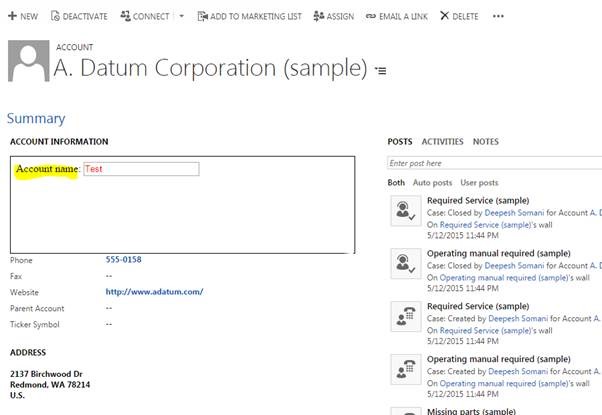Click the Assign account icon
The height and width of the screenshot is (415, 602).
318,16
